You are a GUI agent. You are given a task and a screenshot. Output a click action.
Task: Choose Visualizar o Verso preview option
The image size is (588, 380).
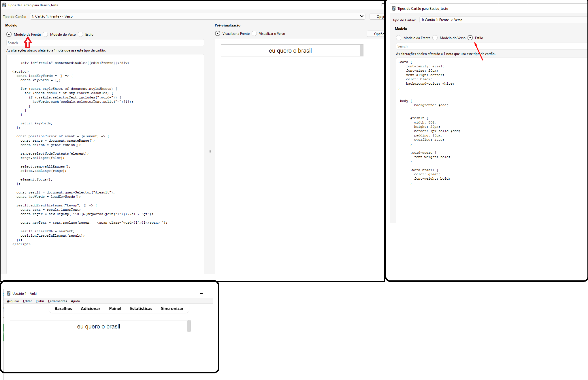coord(254,33)
